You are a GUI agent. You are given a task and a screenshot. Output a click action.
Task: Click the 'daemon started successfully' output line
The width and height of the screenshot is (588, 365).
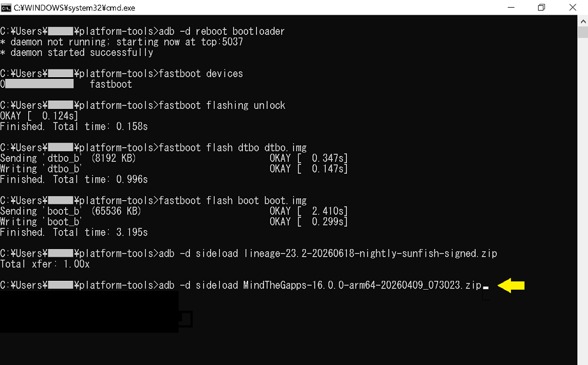76,52
